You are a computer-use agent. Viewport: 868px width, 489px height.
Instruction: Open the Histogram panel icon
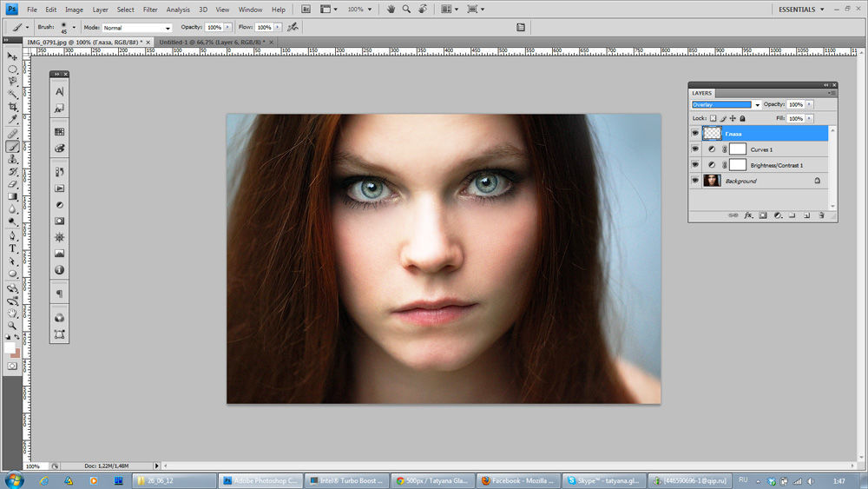click(x=59, y=254)
